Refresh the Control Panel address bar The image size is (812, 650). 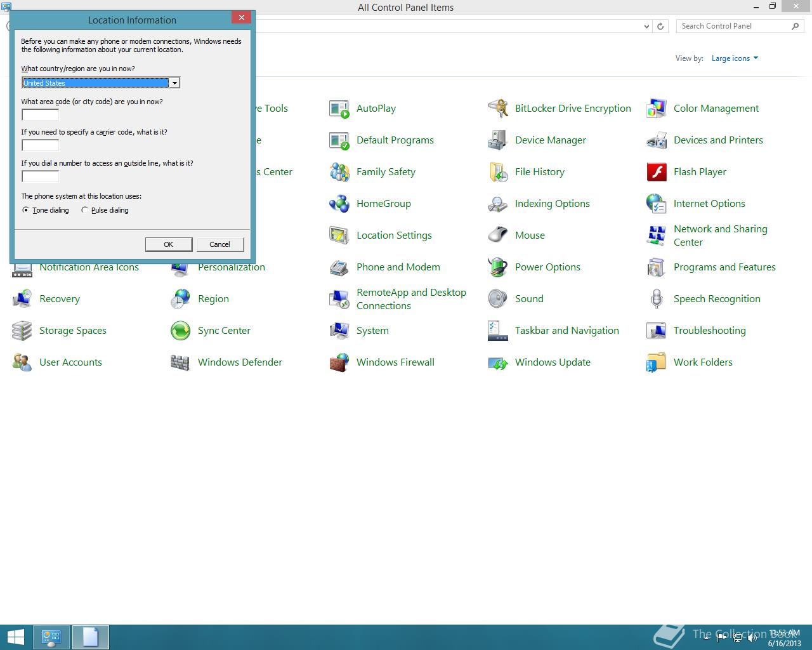tap(660, 26)
